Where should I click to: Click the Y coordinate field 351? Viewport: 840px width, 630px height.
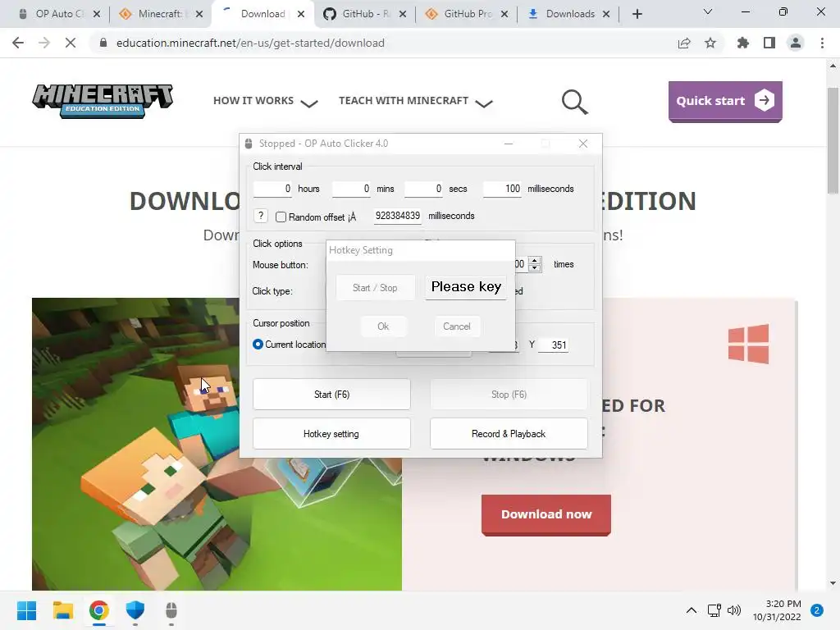554,345
